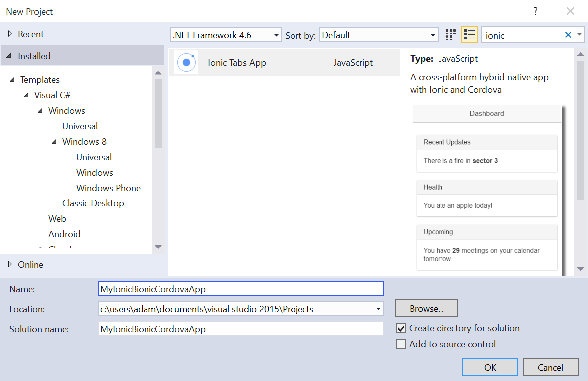This screenshot has width=588, height=381.
Task: Select Windows Phone template category
Action: click(x=108, y=188)
